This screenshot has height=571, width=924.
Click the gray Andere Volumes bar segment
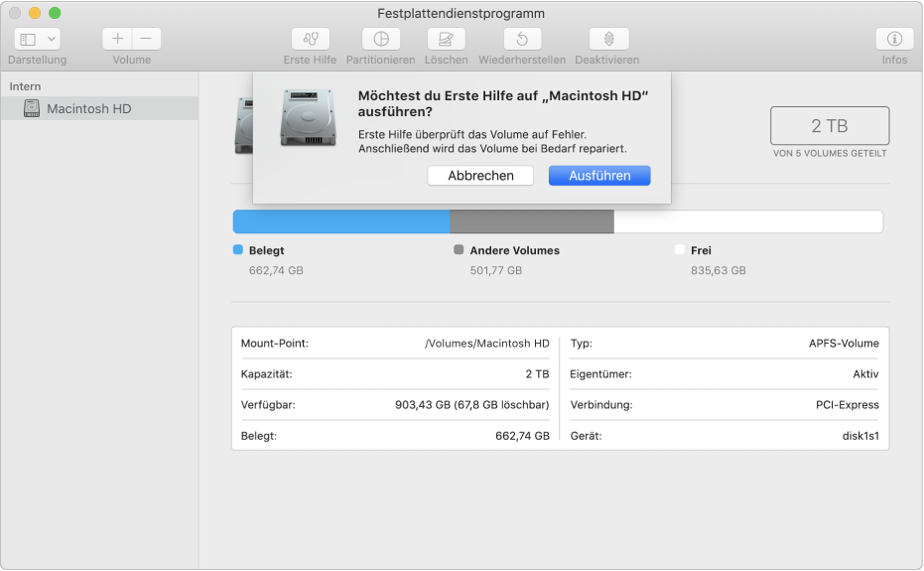tap(532, 221)
